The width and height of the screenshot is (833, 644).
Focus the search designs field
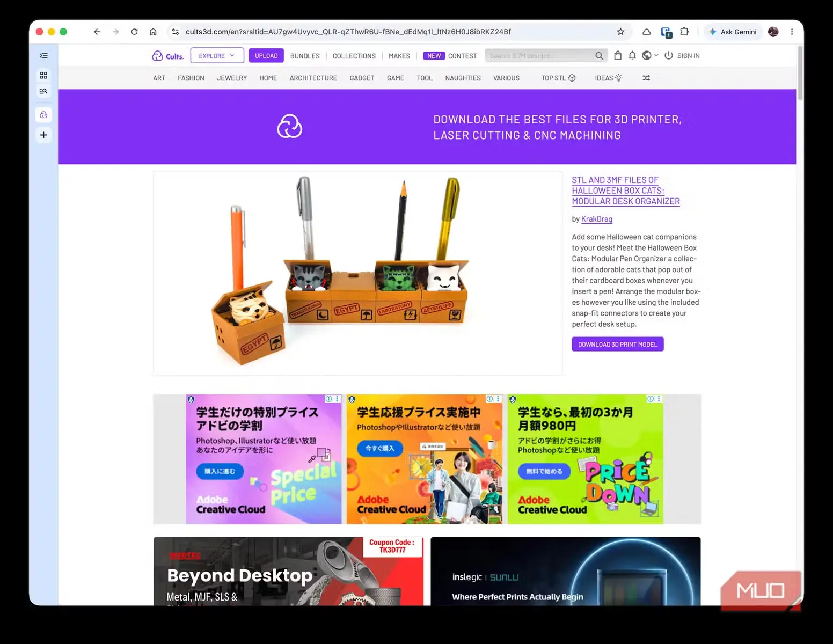539,56
